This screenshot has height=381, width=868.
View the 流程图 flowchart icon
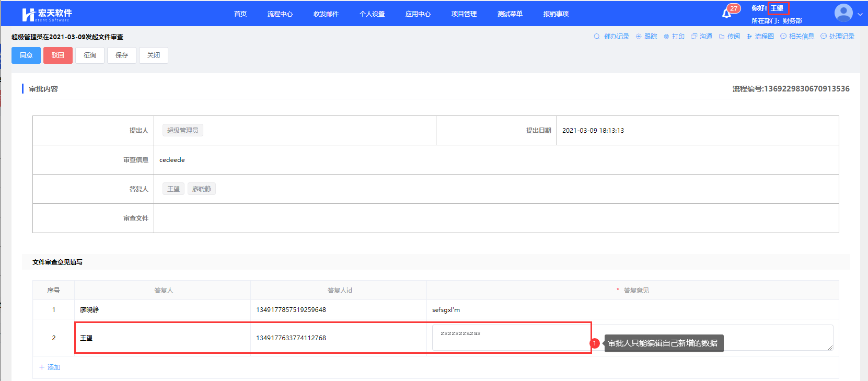(x=749, y=37)
